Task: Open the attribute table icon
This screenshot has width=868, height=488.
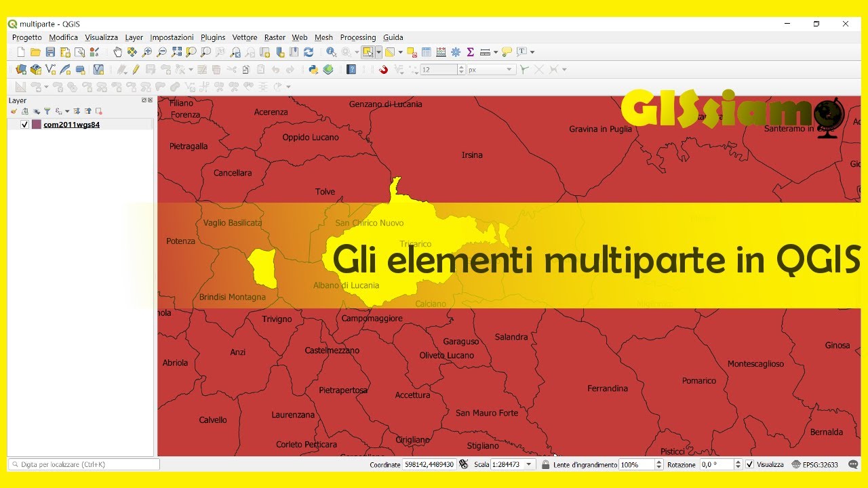Action: pyautogui.click(x=427, y=52)
